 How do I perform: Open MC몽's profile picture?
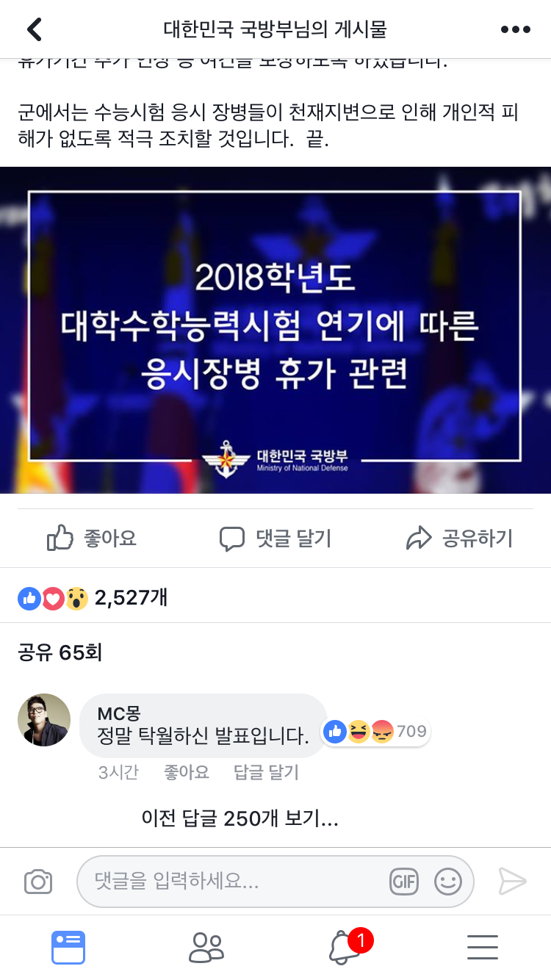click(x=44, y=720)
